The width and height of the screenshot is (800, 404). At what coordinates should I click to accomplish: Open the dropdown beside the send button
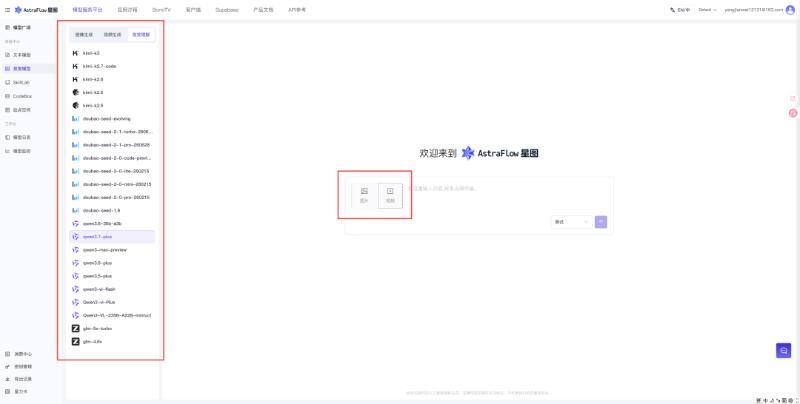tap(571, 222)
